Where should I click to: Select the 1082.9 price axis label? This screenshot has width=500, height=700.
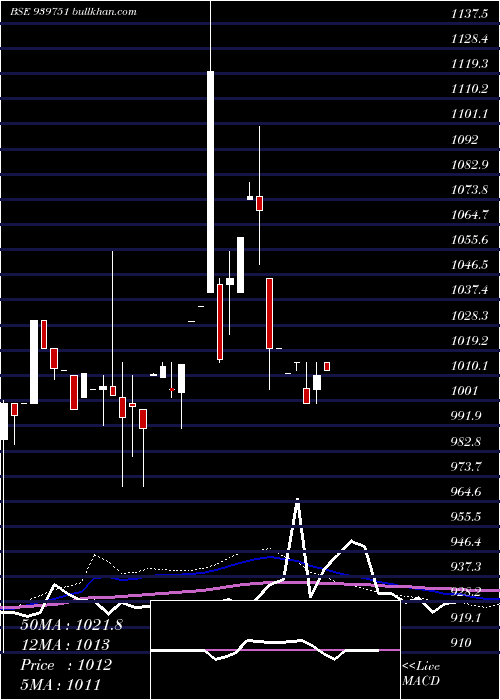[469, 165]
